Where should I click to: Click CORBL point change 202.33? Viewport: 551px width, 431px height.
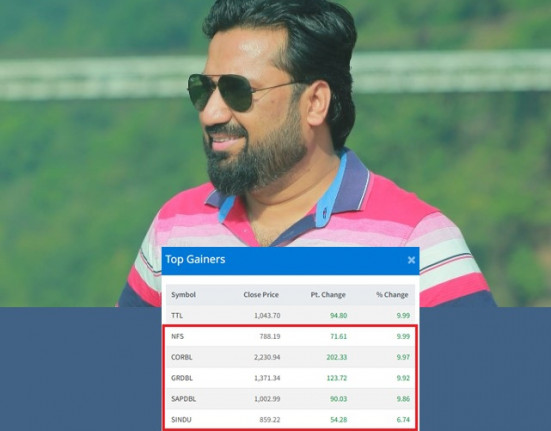[x=337, y=357]
